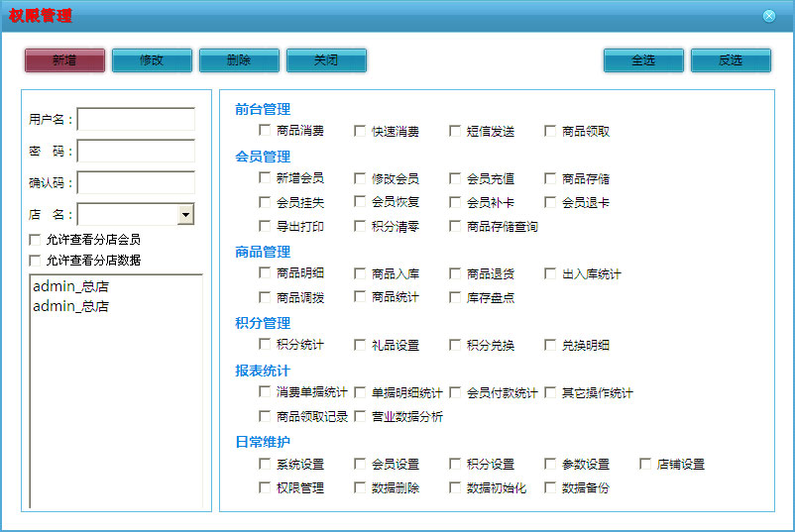The height and width of the screenshot is (532, 795).
Task: Check 商品退货 permission
Action: click(x=455, y=273)
